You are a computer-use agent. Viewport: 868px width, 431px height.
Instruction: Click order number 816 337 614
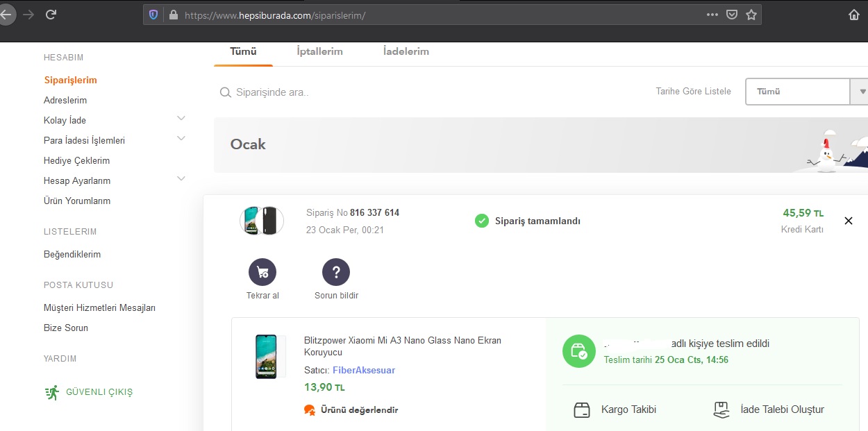click(374, 213)
